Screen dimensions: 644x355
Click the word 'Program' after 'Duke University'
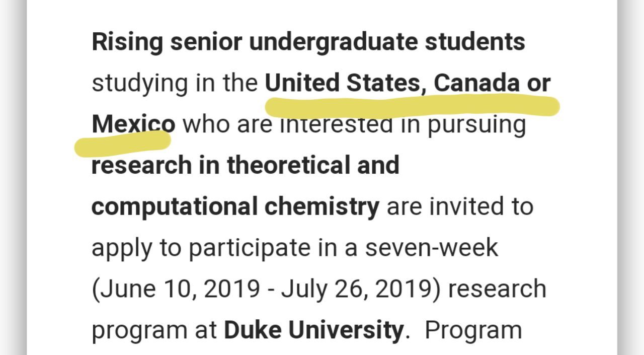tap(473, 331)
